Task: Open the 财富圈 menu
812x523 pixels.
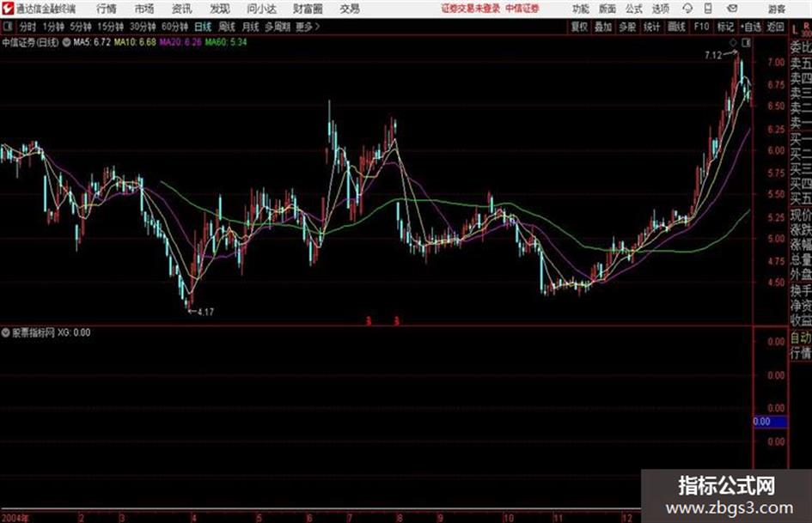Action: (308, 9)
